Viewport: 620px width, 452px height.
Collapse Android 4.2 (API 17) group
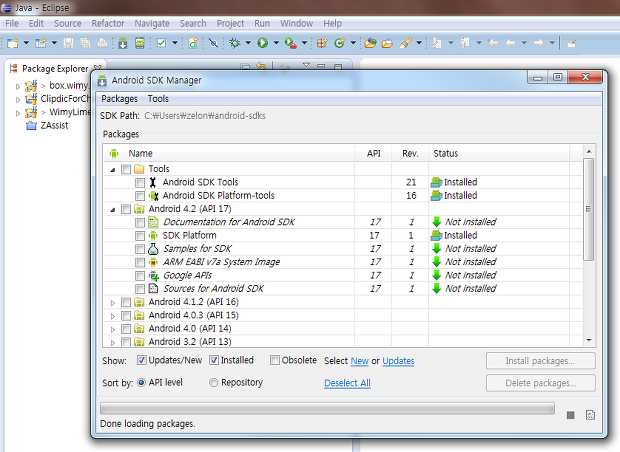[x=113, y=210]
